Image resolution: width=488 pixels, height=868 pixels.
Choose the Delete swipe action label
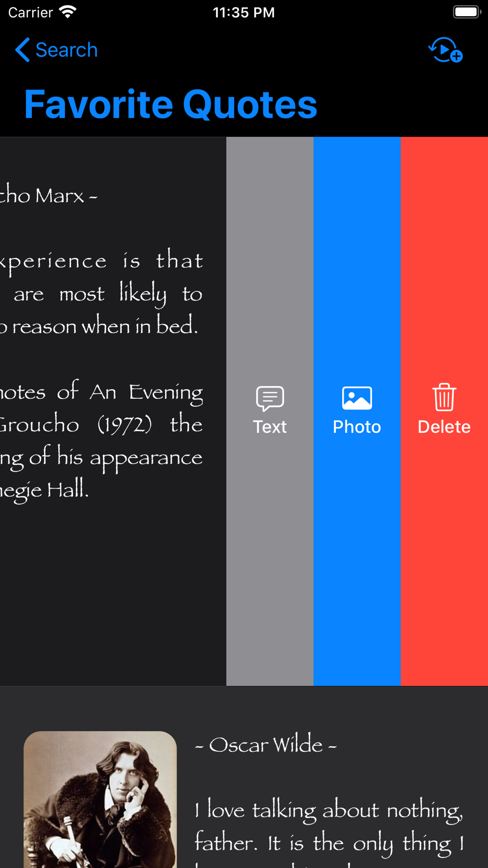(444, 427)
